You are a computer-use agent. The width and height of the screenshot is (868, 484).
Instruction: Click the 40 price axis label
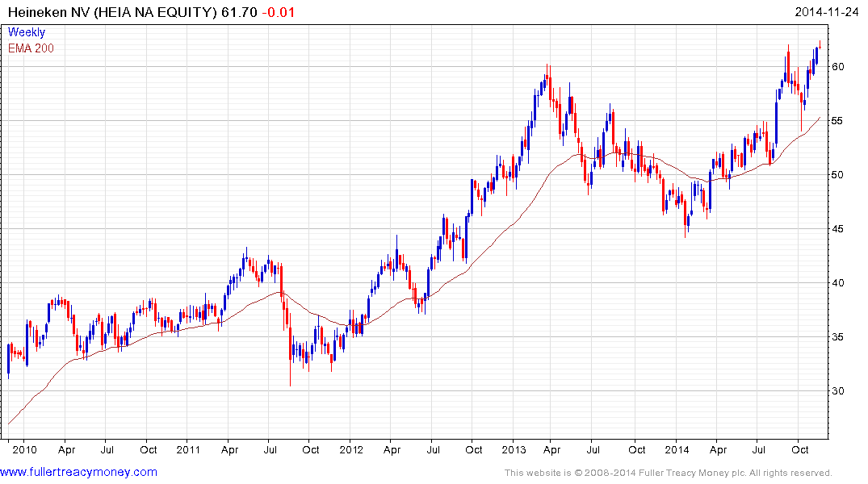(x=837, y=283)
